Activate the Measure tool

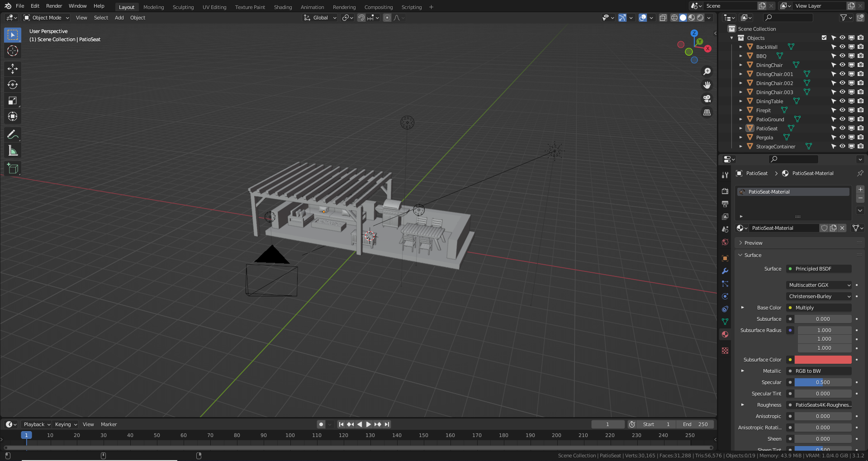point(12,150)
